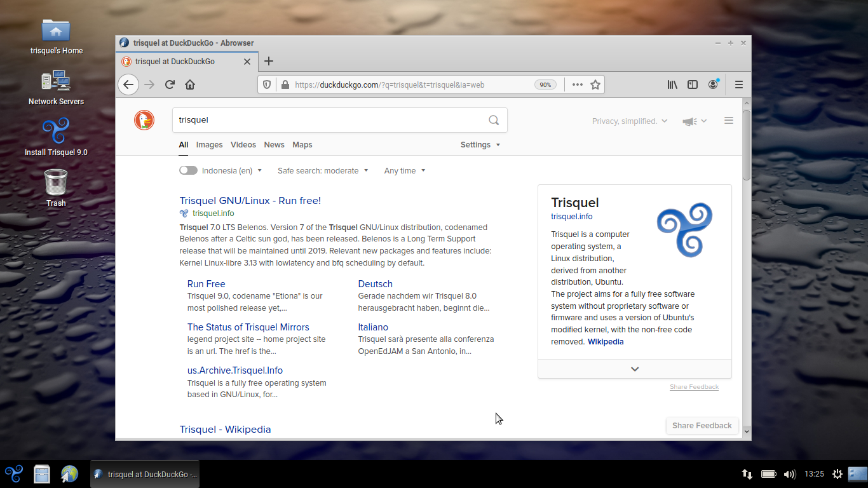Launch the web browser from the taskbar
Viewport: 868px width, 488px height.
pos(69,474)
